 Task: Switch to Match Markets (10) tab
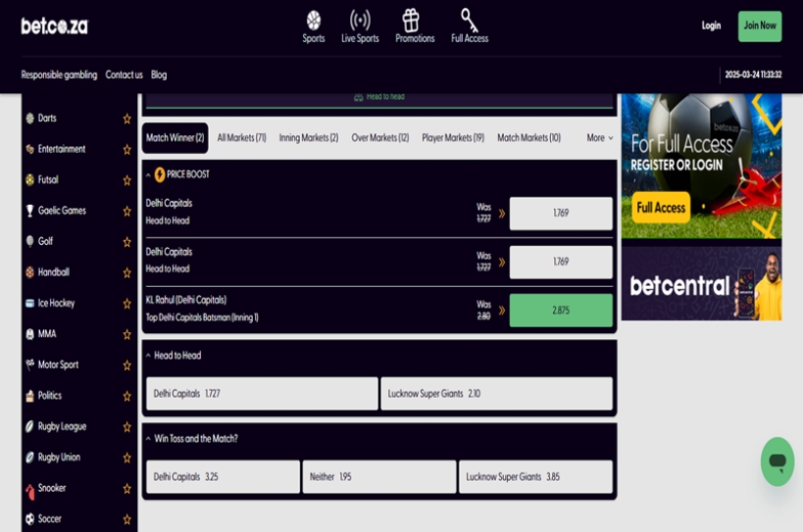tap(529, 137)
